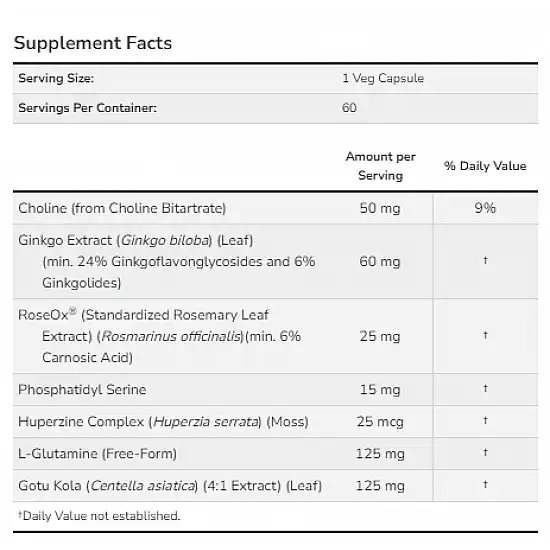
Task: Click the Daily Value not established footnote
Action: (99, 516)
